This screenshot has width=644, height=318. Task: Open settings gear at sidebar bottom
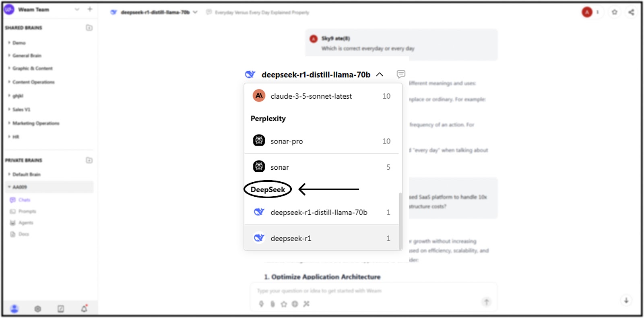(37, 309)
